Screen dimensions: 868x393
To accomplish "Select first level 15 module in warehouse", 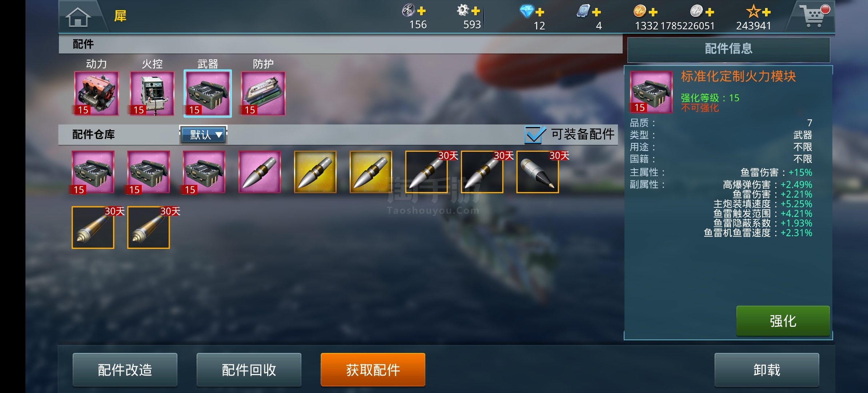I will click(93, 172).
